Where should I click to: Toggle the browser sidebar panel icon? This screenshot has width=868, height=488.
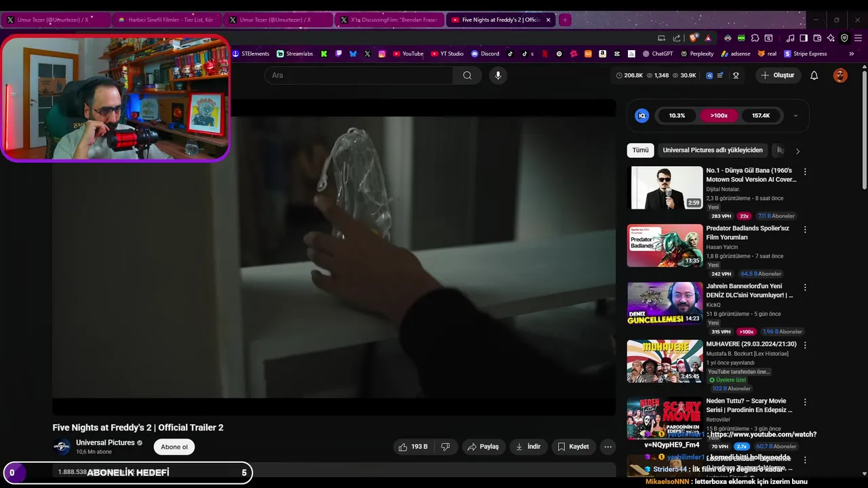pyautogui.click(x=804, y=38)
